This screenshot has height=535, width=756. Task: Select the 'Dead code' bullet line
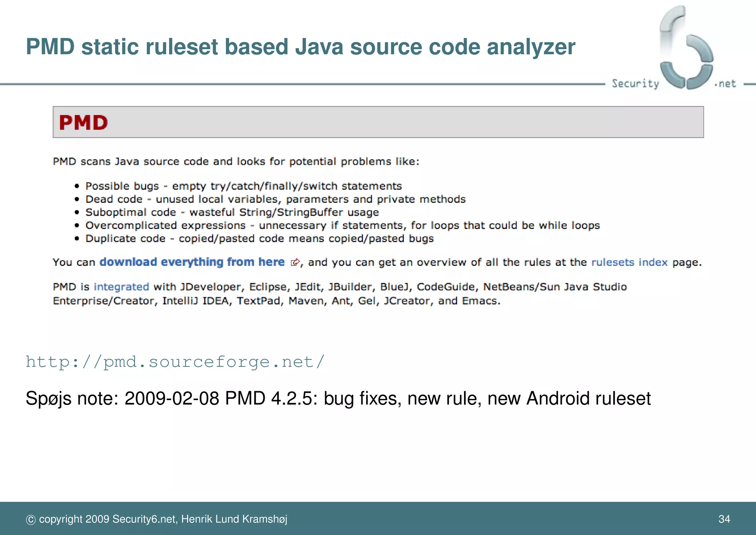coord(275,199)
